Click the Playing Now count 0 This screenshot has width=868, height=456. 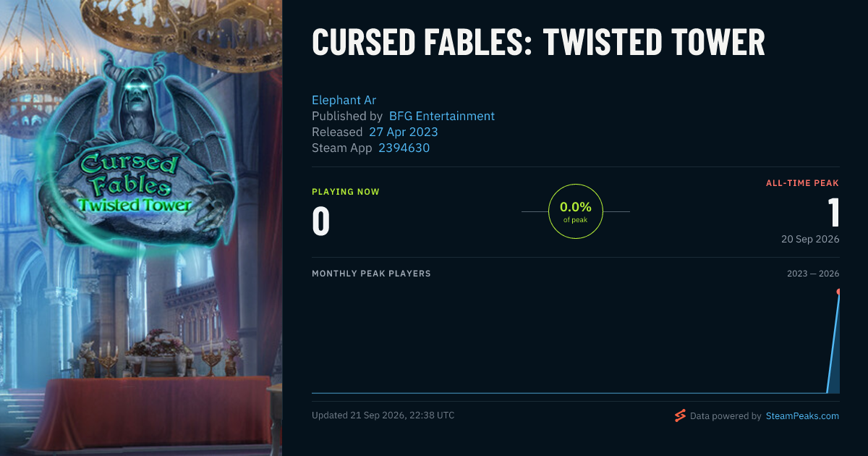point(321,221)
